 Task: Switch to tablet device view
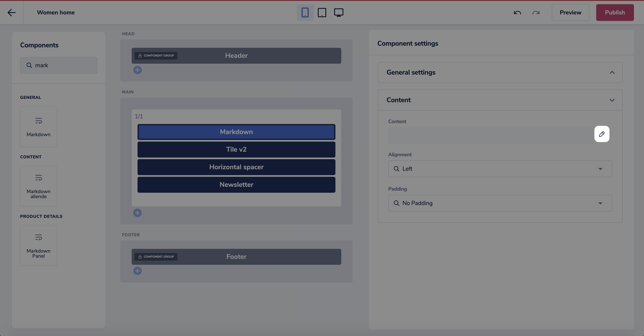pos(322,13)
